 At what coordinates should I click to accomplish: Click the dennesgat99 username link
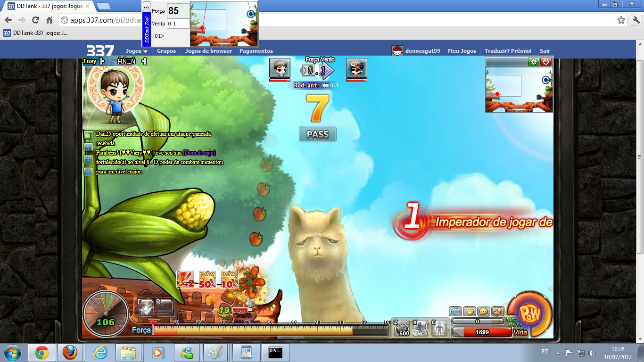point(423,51)
